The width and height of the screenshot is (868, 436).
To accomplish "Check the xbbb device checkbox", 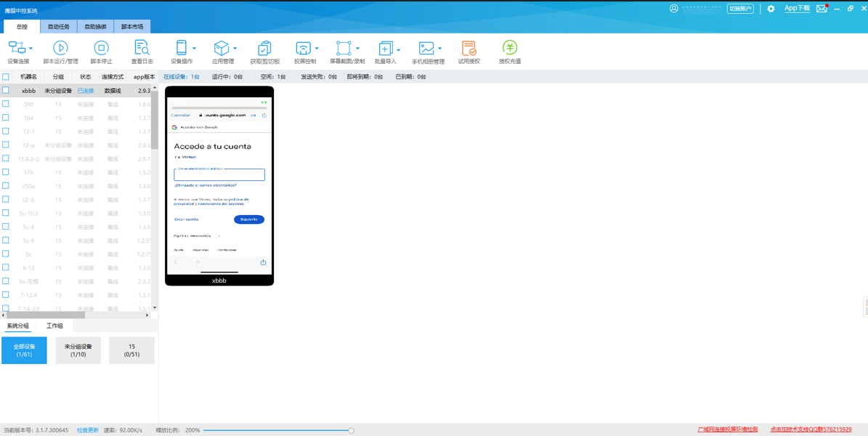I will (6, 90).
